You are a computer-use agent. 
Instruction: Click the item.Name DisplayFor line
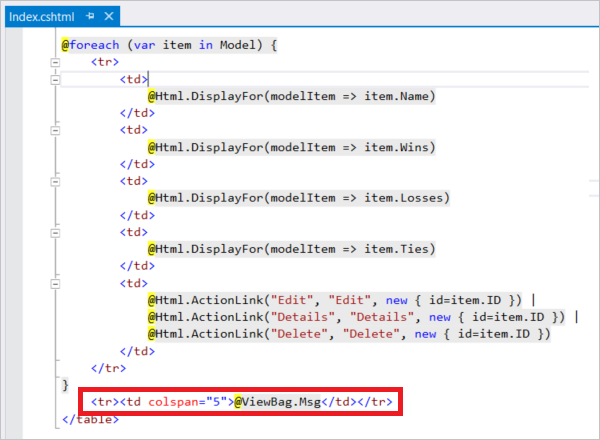[x=292, y=96]
